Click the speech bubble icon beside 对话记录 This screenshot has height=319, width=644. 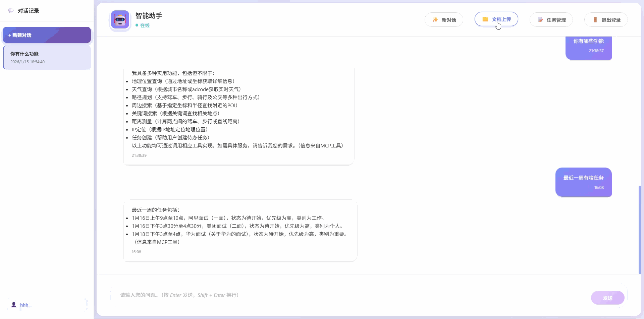[x=10, y=10]
